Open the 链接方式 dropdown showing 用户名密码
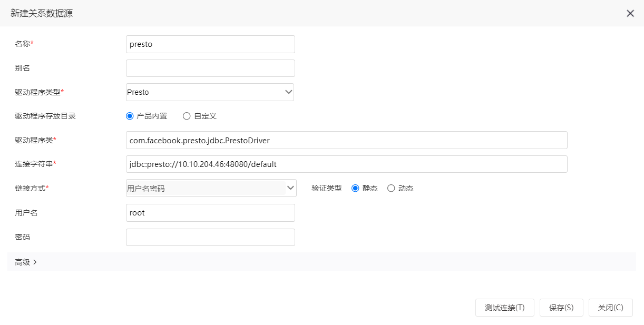Viewport: 644px width, 325px height. point(211,188)
